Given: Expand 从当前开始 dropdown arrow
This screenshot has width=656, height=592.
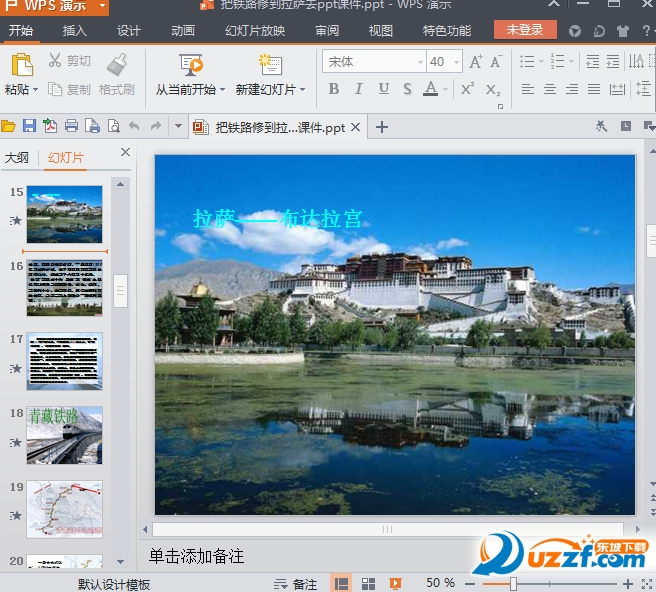Looking at the screenshot, I should 222,90.
